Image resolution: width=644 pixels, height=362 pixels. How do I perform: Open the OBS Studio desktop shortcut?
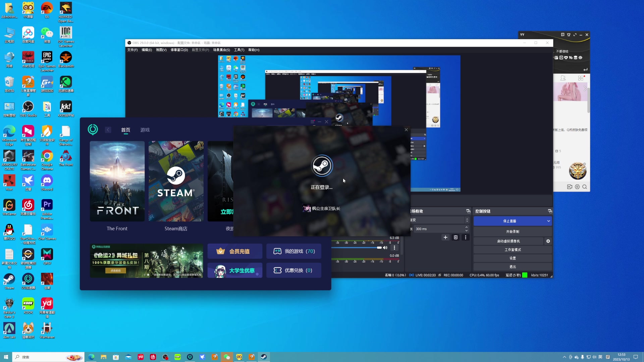point(28,109)
